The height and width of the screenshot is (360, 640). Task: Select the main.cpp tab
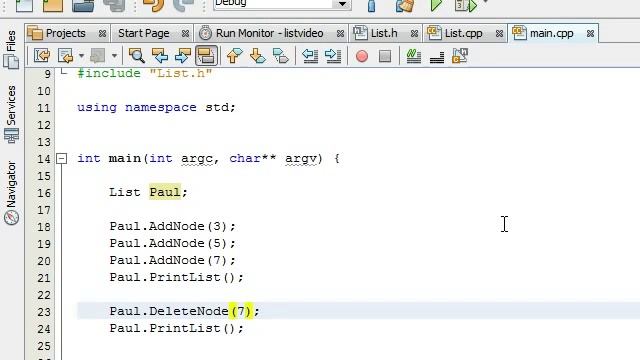tap(551, 33)
